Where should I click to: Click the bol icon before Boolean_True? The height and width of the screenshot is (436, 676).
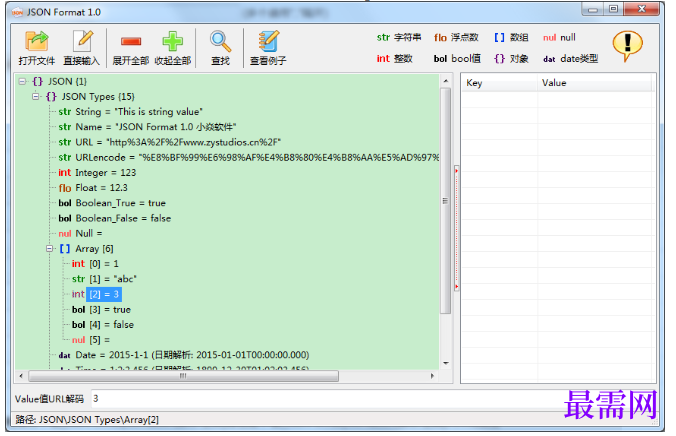pyautogui.click(x=65, y=203)
